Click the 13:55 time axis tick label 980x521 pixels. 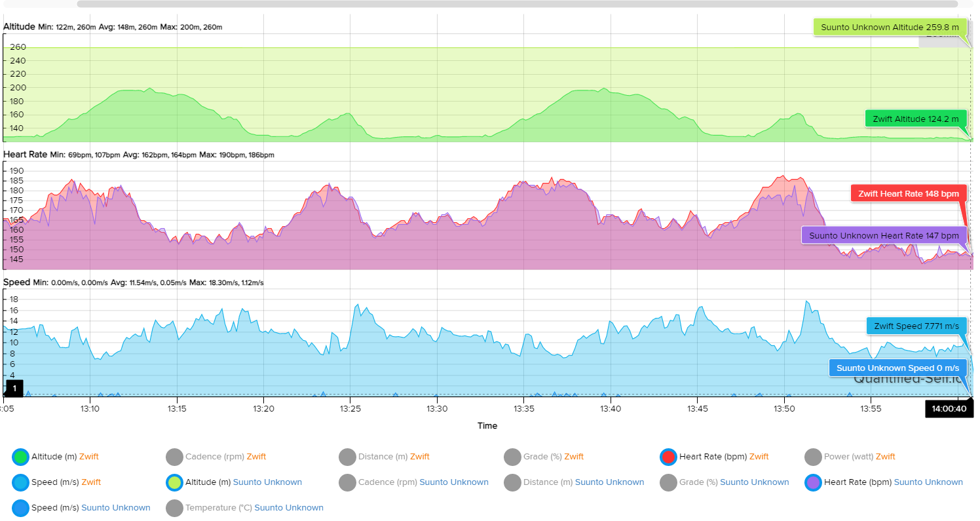(871, 408)
